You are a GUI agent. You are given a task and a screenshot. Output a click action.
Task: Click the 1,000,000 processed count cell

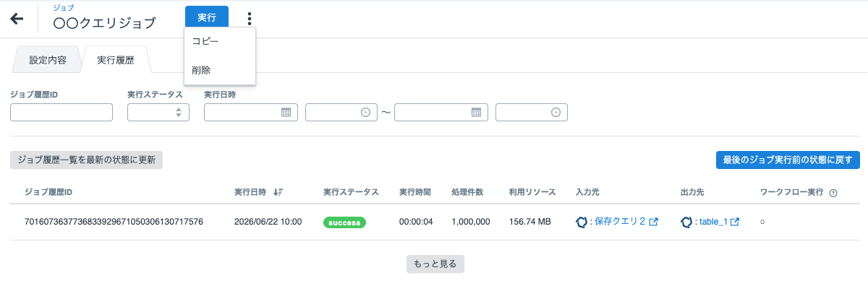[x=471, y=222]
